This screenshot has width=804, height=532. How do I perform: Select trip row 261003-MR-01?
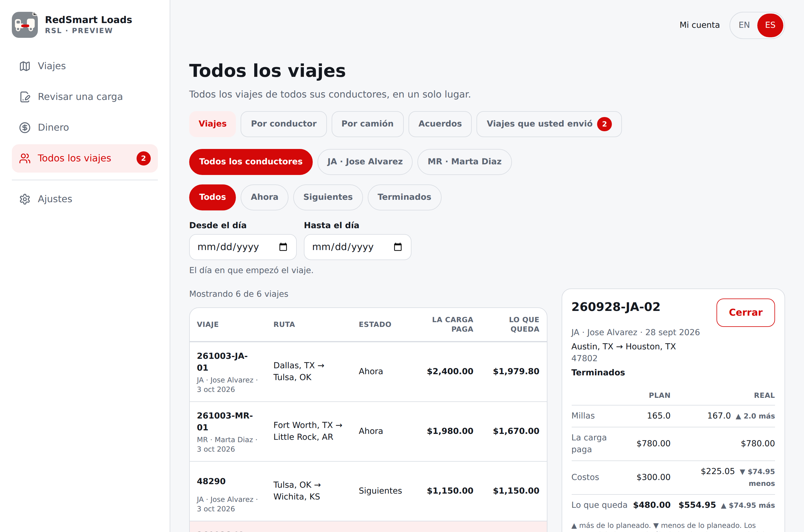[368, 432]
